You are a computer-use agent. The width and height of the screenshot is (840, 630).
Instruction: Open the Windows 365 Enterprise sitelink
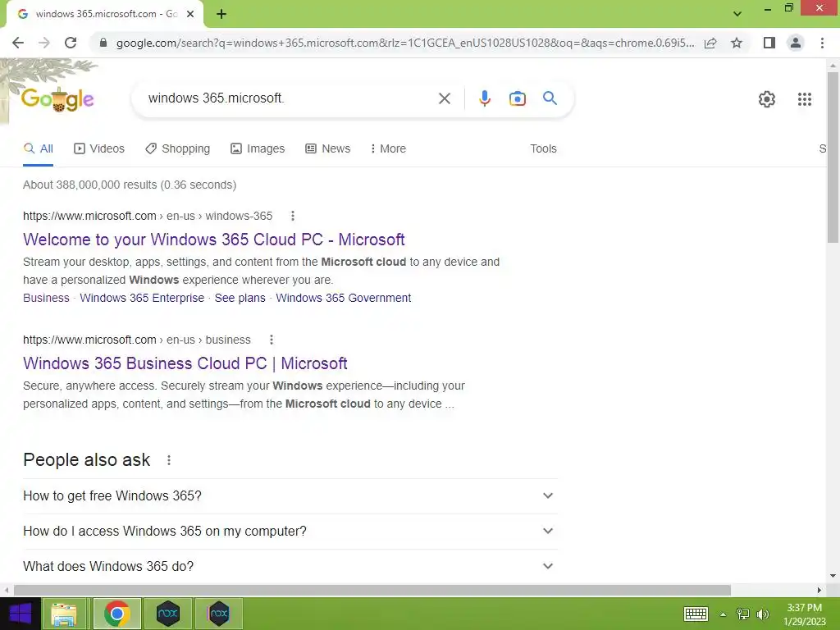coord(142,298)
